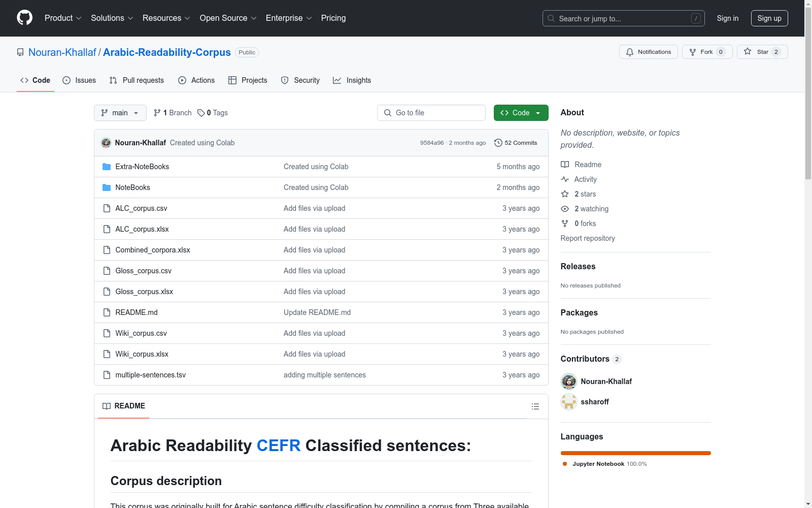
Task: Click the commit history clock icon
Action: point(498,143)
